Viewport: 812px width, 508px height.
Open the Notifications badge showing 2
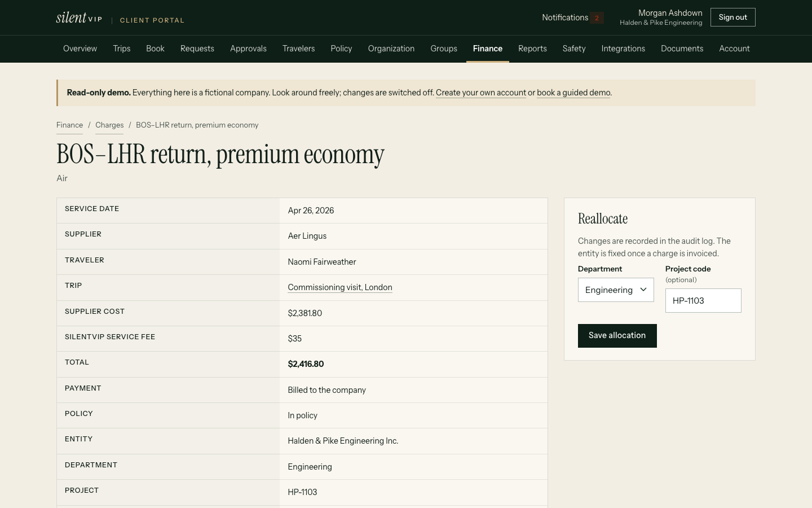pos(597,17)
